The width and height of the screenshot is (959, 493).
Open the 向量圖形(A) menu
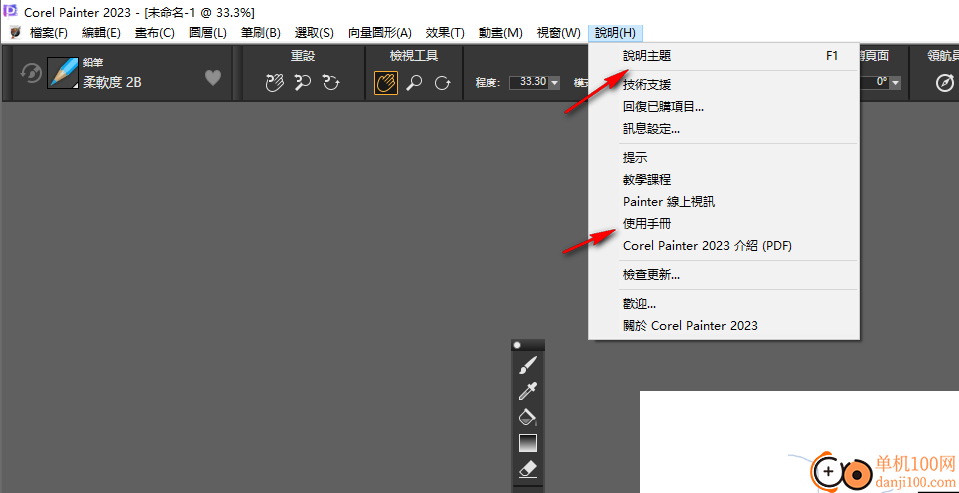click(x=380, y=33)
